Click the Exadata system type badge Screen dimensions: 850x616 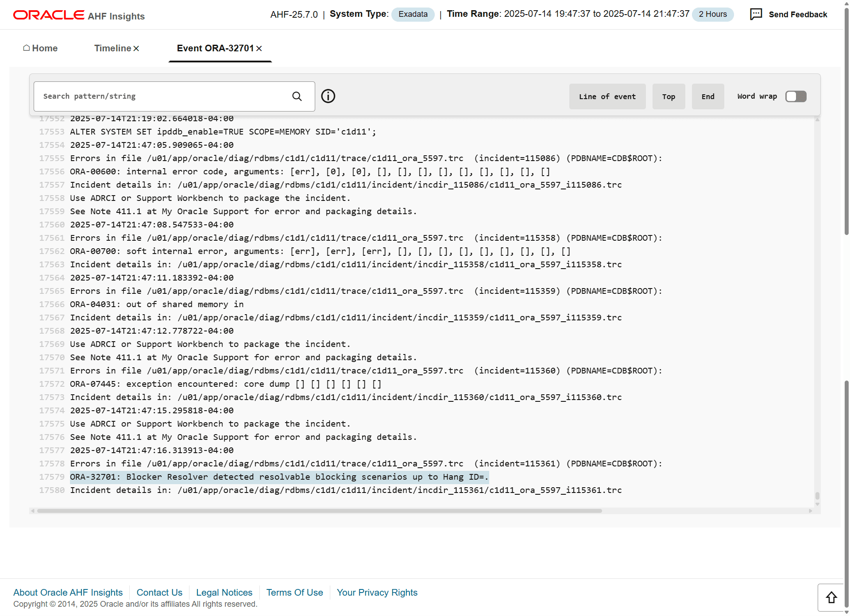(413, 14)
